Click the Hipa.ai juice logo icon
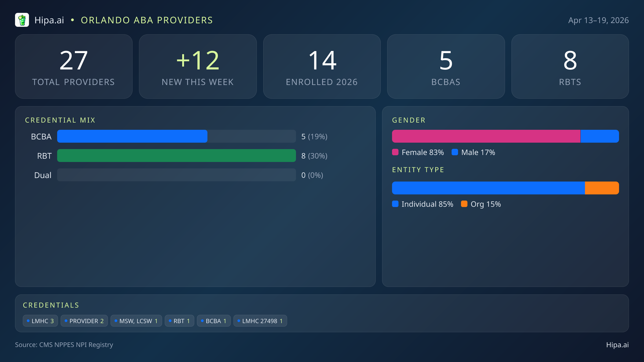Viewport: 644px width, 362px height. pyautogui.click(x=22, y=20)
